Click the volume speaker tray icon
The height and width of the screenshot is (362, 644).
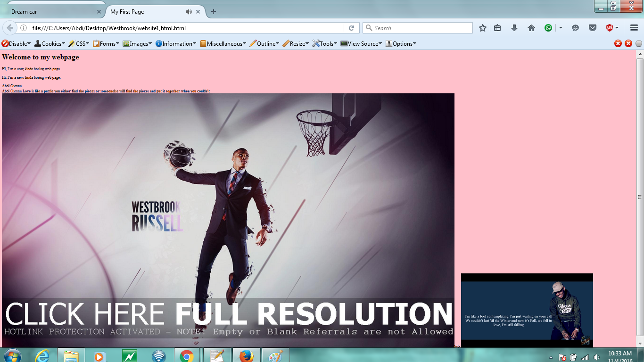pyautogui.click(x=596, y=357)
